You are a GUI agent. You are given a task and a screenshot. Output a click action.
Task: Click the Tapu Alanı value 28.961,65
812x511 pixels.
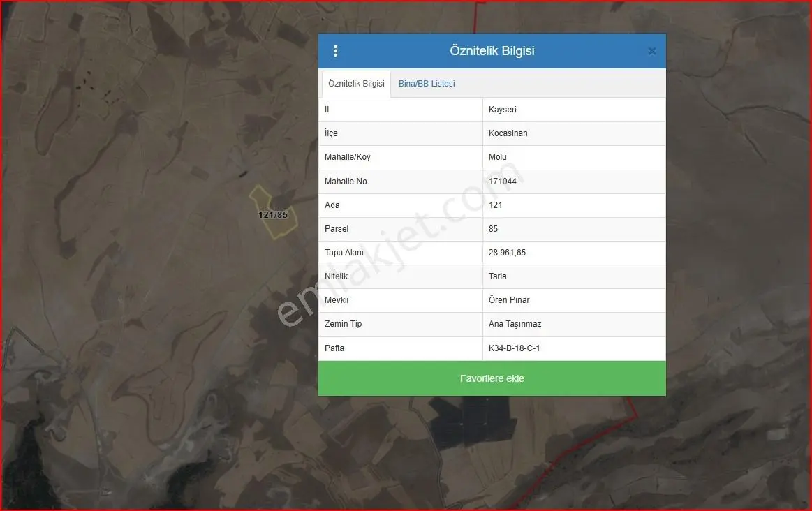(507, 253)
